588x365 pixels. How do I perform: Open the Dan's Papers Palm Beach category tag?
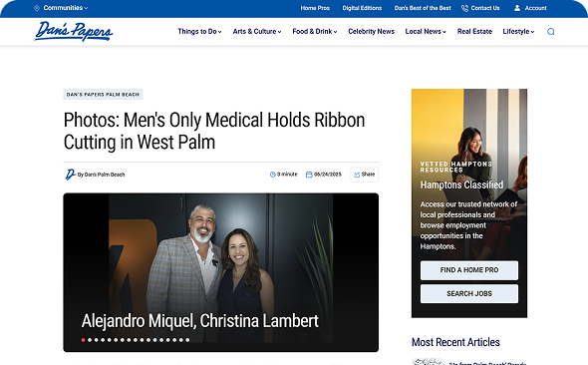point(103,94)
